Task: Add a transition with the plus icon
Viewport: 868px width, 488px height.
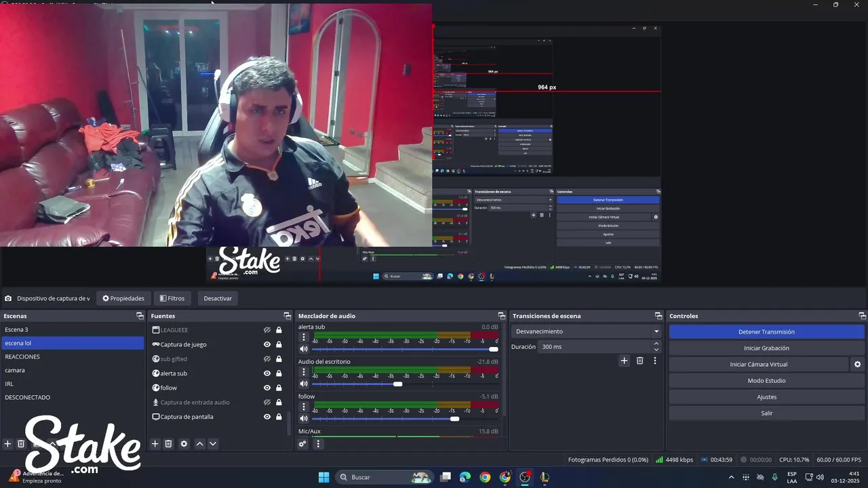Action: coord(625,361)
